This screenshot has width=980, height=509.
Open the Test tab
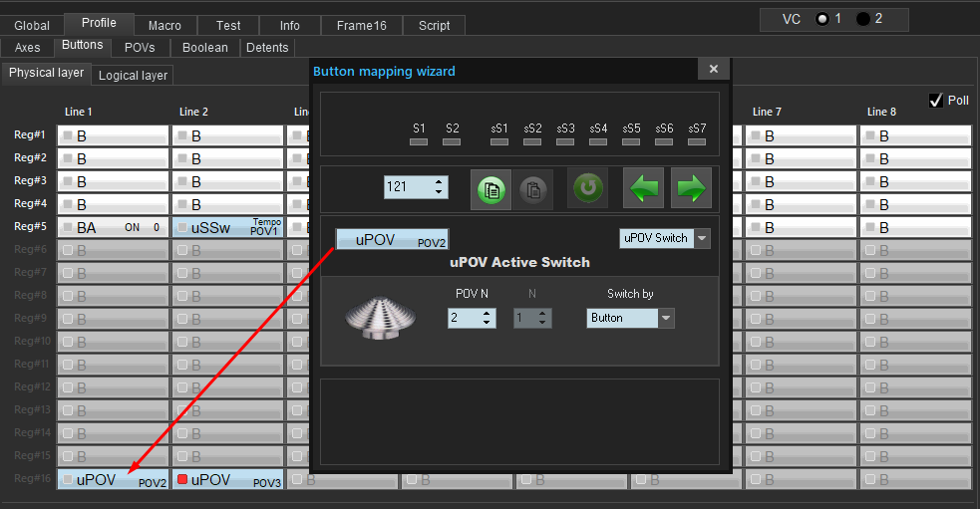228,26
